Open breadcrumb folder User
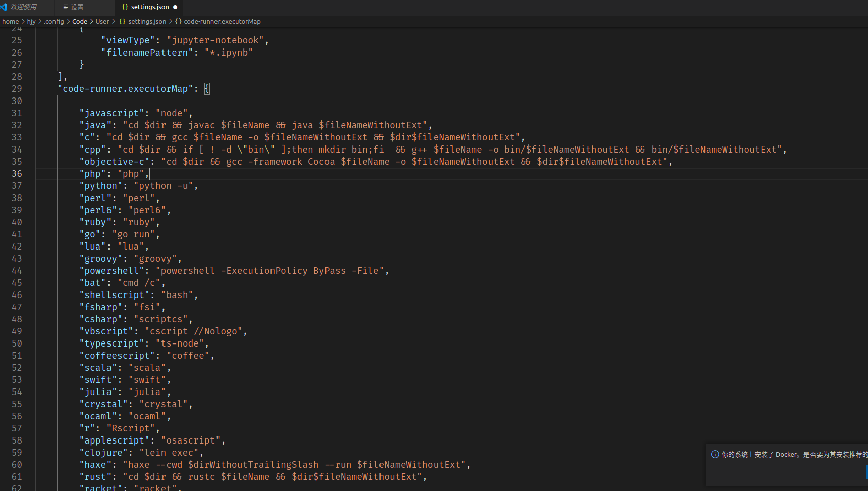Viewport: 868px width, 491px height. tap(102, 21)
